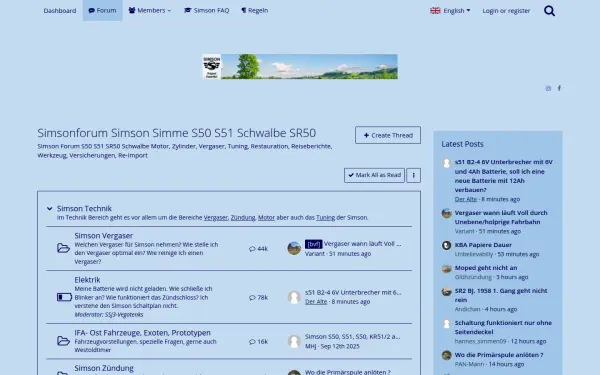Follow the Zündung link in category description
This screenshot has width=600, height=375.
coord(243,217)
